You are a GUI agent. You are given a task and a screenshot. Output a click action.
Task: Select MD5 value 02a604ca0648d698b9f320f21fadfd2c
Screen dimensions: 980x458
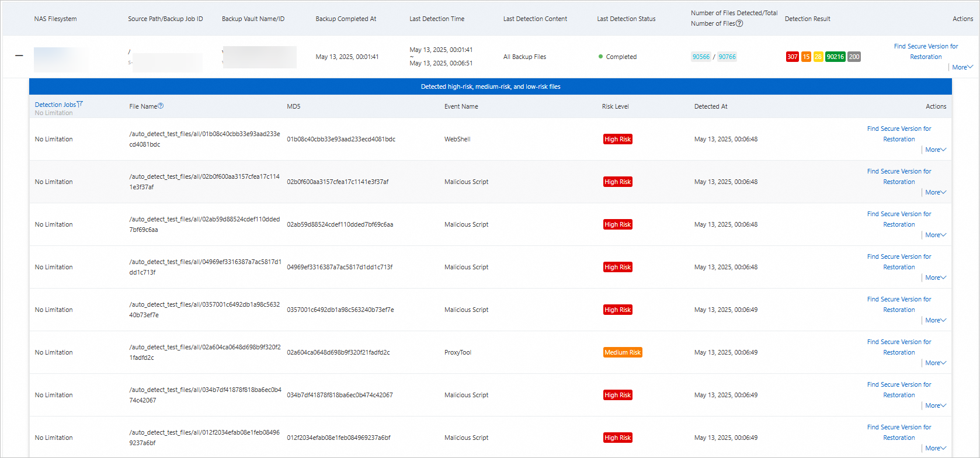[338, 352]
